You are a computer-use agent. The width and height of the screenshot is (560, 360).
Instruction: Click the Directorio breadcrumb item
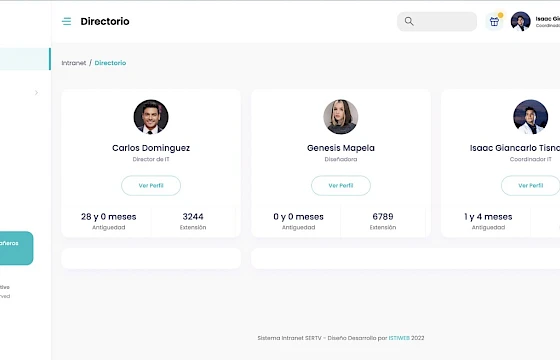pos(110,63)
